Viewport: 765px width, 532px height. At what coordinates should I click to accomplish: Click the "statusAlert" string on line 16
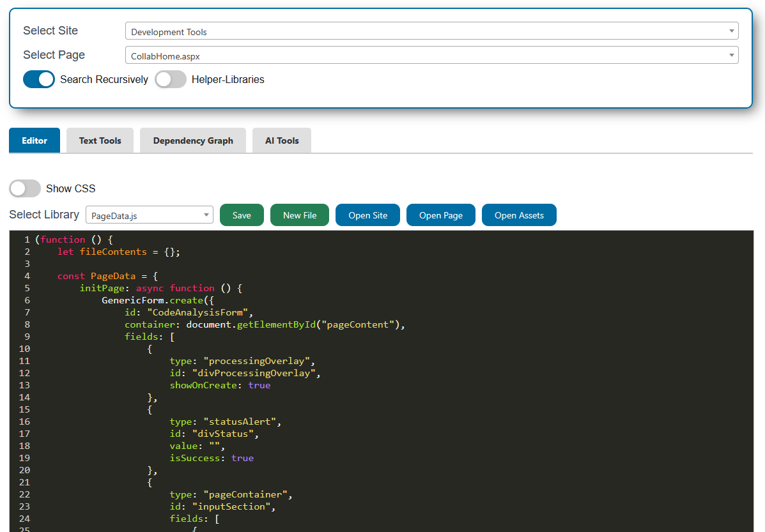240,422
